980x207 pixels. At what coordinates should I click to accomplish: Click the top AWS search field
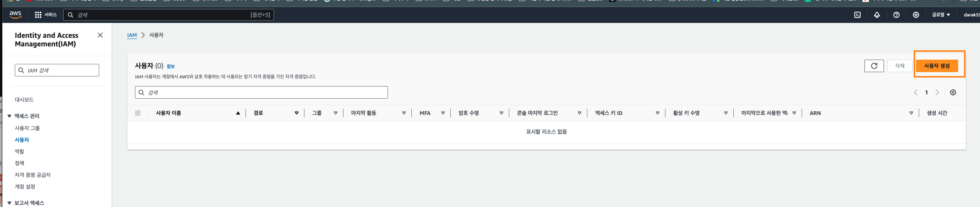click(x=169, y=15)
